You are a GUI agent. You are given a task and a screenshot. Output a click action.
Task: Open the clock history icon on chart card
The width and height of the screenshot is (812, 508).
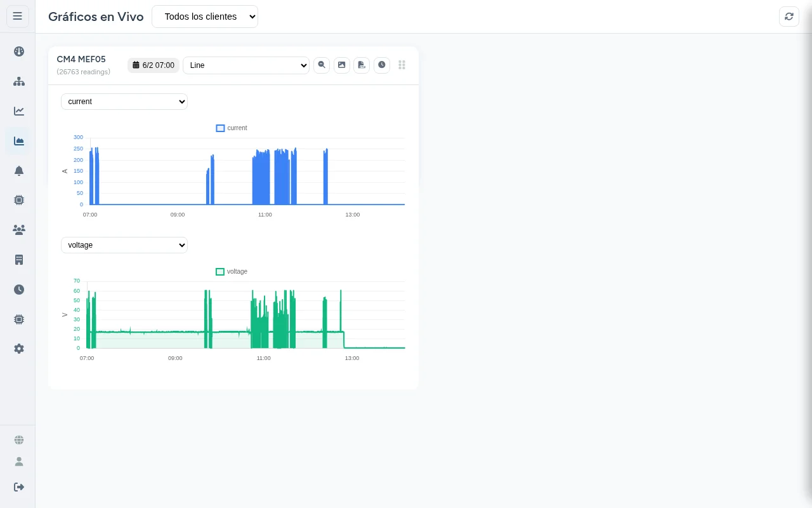382,65
